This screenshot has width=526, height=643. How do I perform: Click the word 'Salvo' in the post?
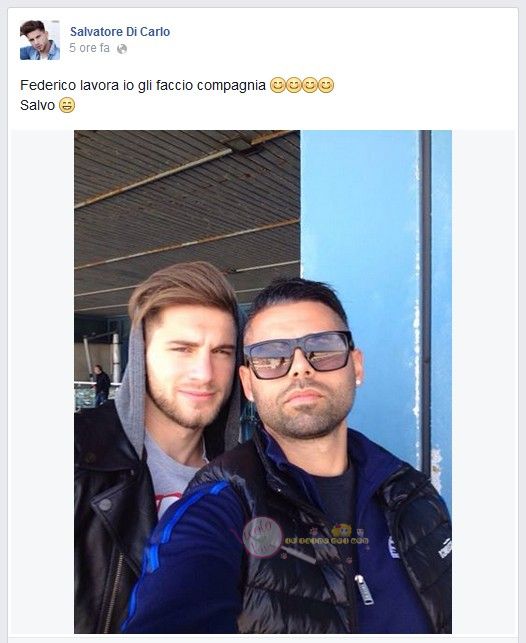click(37, 105)
